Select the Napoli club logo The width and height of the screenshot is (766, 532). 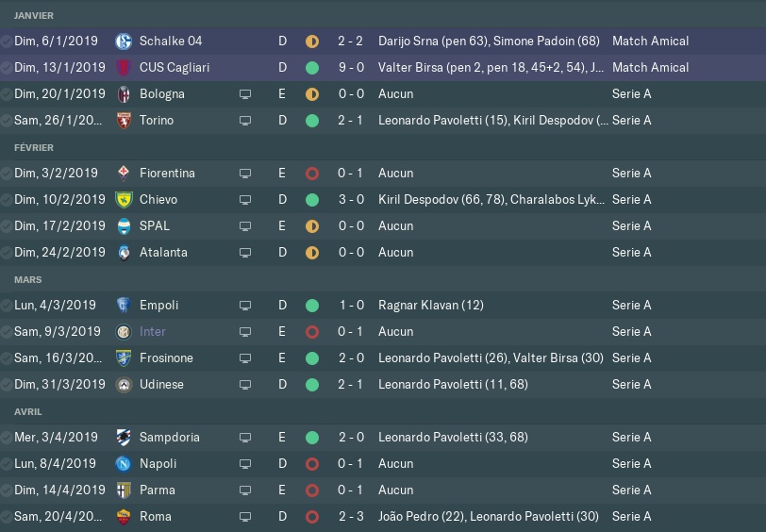tap(124, 463)
